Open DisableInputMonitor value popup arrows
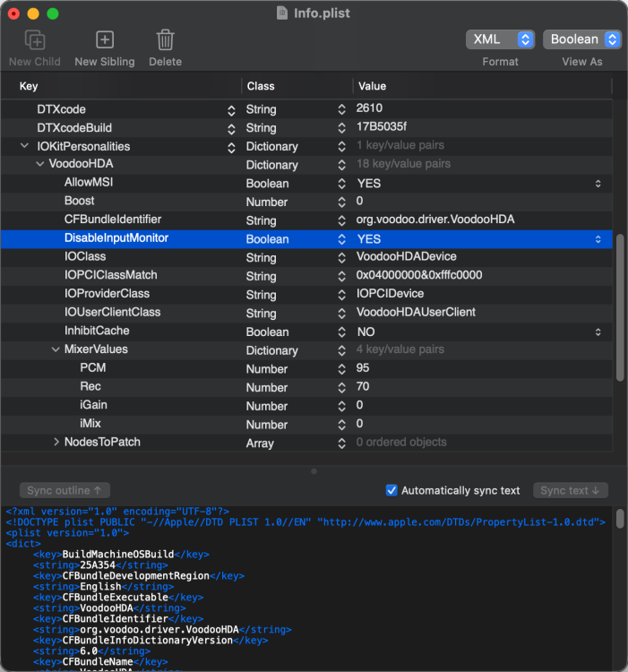Image resolution: width=628 pixels, height=672 pixels. 598,239
